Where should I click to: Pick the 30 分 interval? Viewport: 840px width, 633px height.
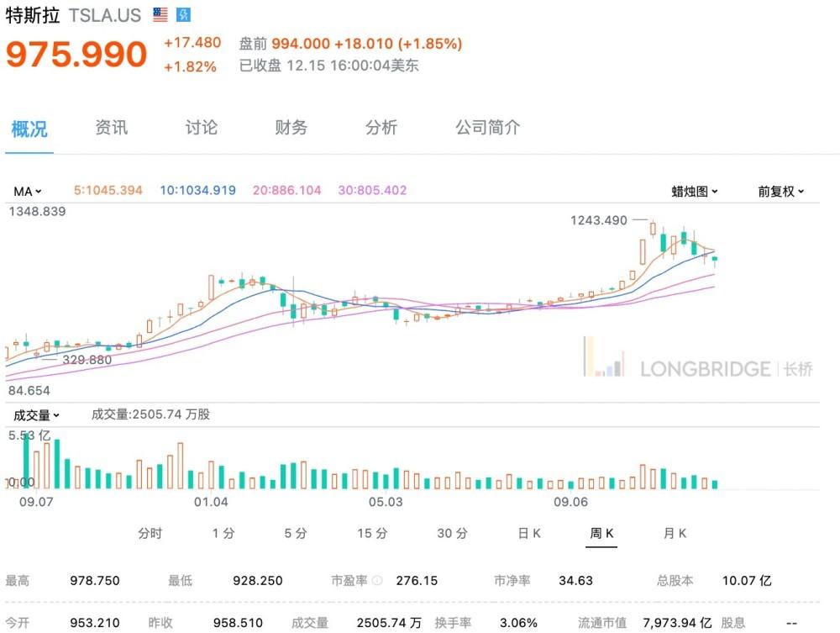(452, 533)
